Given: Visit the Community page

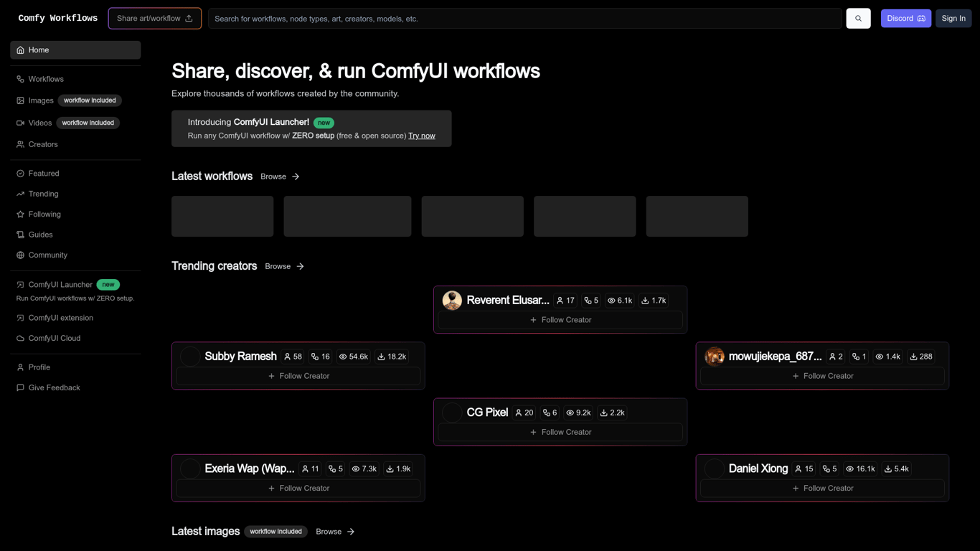Looking at the screenshot, I should tap(47, 255).
